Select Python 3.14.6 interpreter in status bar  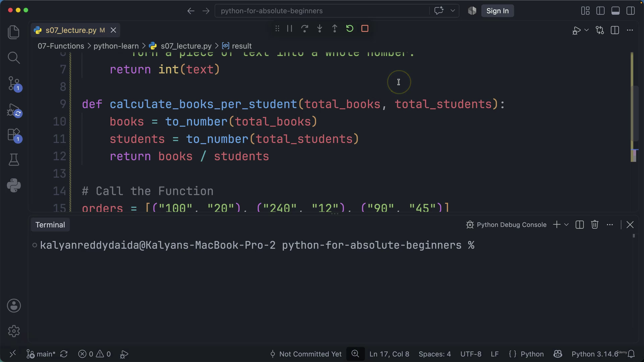[595, 354]
